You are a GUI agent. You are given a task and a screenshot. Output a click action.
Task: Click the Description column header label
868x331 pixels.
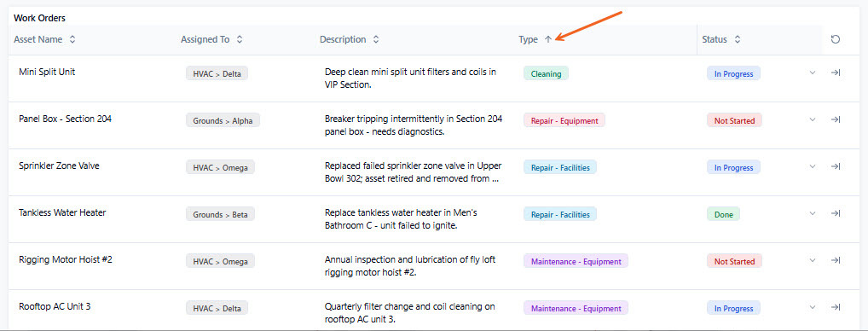point(343,40)
